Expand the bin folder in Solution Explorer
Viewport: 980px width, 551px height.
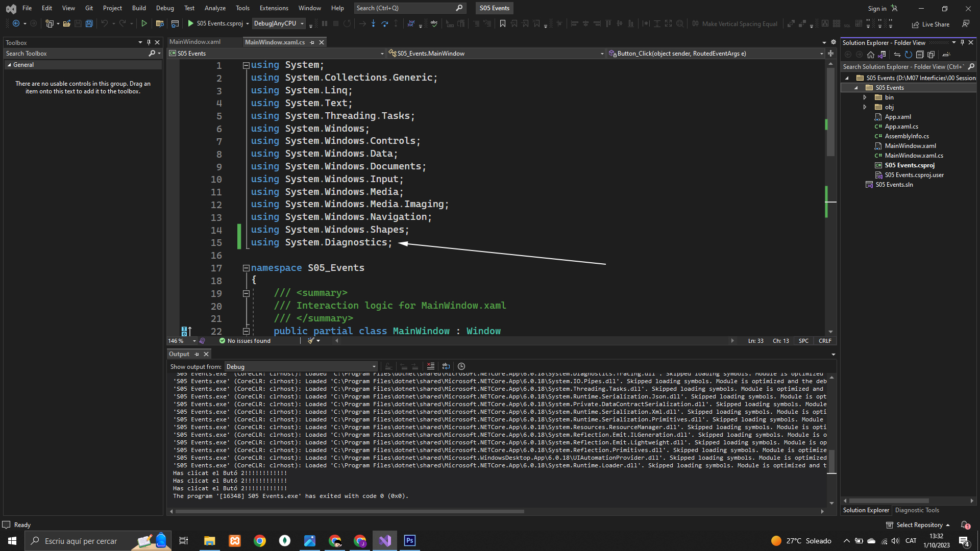(x=865, y=97)
